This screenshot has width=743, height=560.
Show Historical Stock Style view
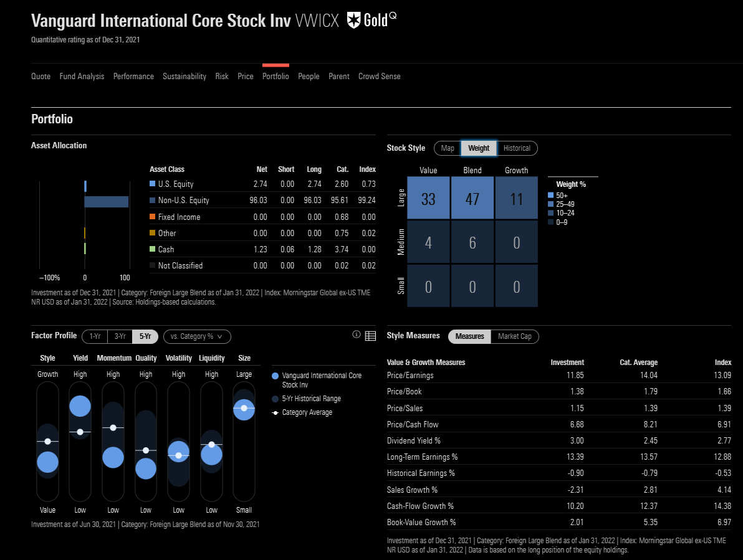pos(517,148)
